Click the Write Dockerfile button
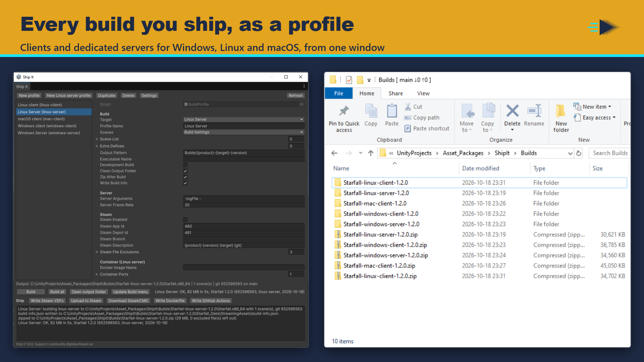 tap(170, 301)
